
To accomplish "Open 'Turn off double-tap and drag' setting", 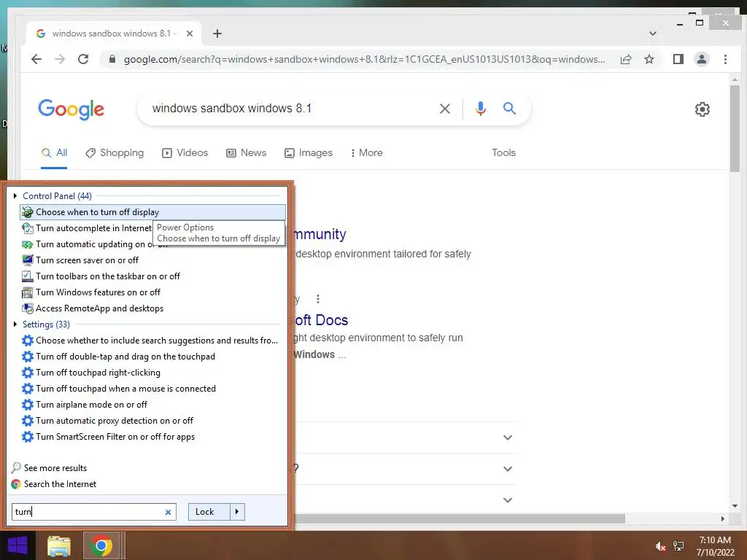I will [118, 357].
